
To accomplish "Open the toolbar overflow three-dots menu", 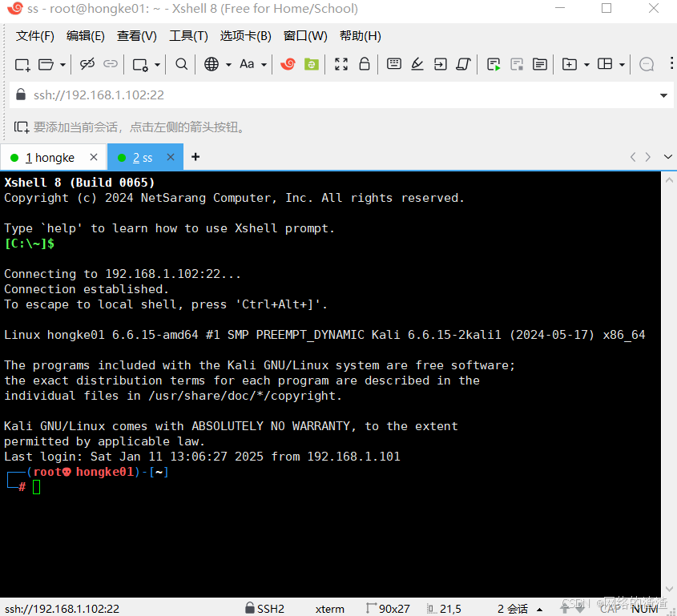I will click(671, 63).
